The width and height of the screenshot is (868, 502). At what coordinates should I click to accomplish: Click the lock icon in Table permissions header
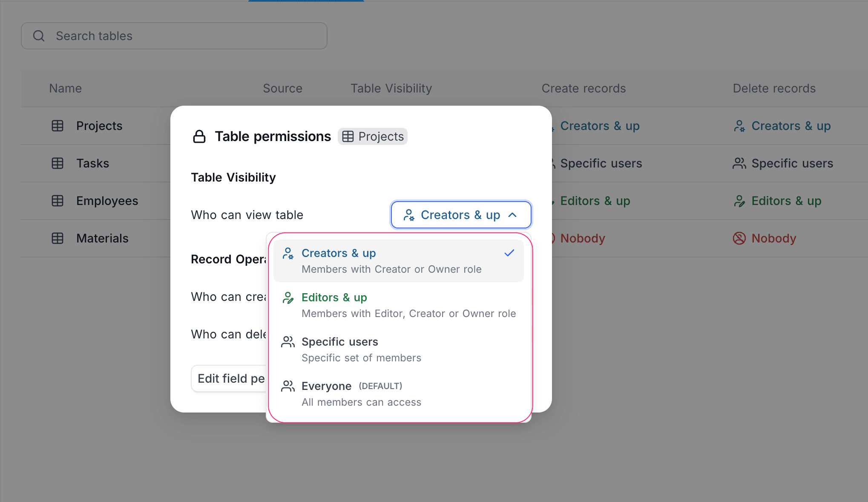[x=199, y=136]
